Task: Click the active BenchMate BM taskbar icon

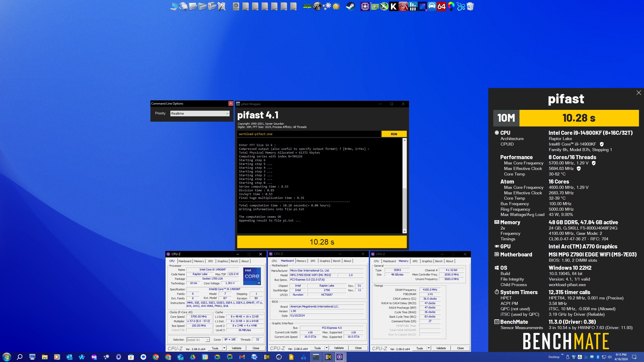Action: 328,357
